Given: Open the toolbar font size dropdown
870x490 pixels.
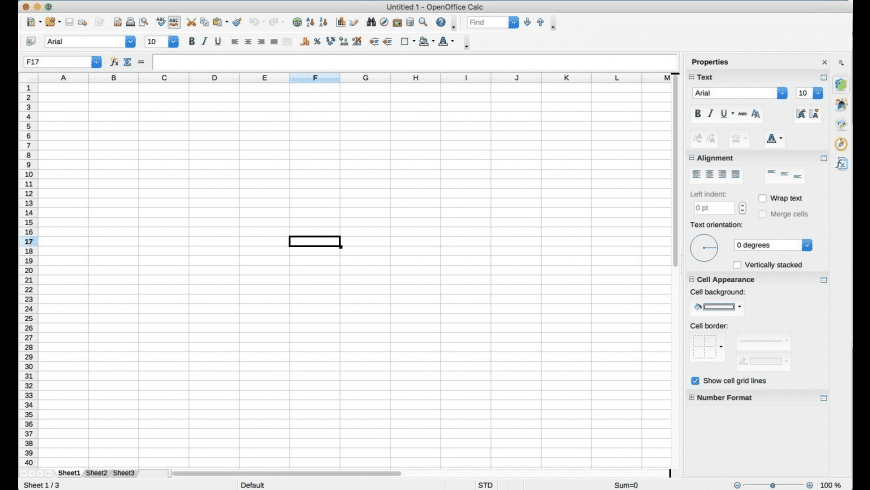Looking at the screenshot, I should point(173,42).
